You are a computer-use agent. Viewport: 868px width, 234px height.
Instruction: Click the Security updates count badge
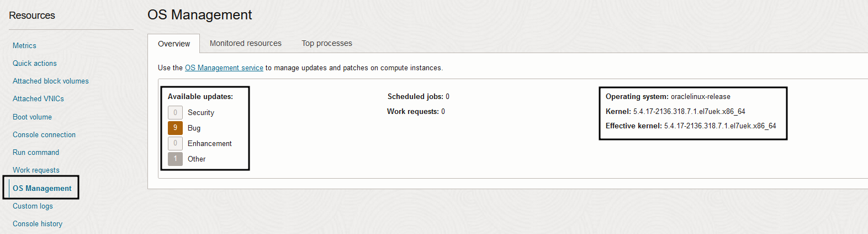pyautogui.click(x=175, y=112)
